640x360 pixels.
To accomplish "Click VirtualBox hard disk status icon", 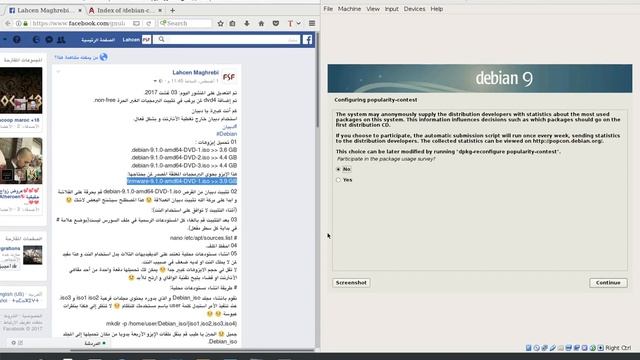I will point(529,348).
